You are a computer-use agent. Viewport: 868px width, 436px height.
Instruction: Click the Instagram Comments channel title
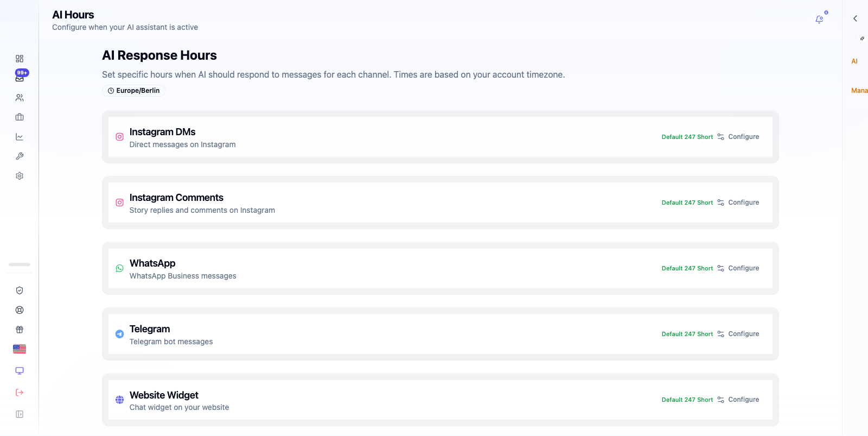(x=176, y=198)
